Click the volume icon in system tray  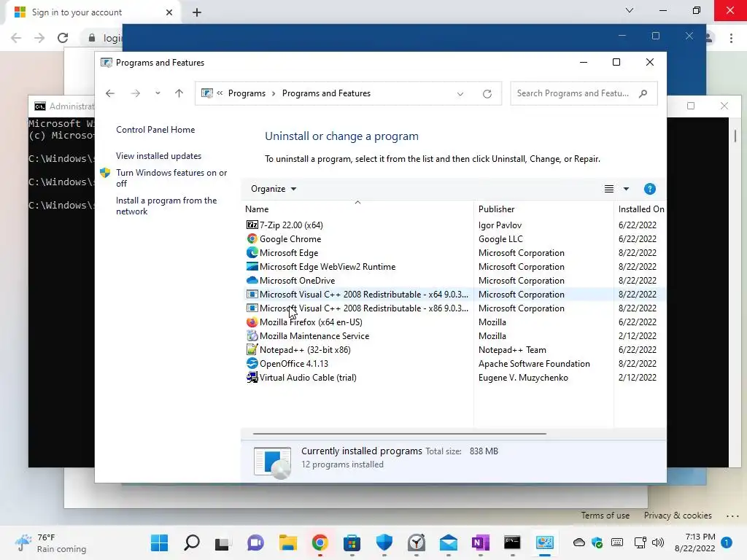coord(658,542)
